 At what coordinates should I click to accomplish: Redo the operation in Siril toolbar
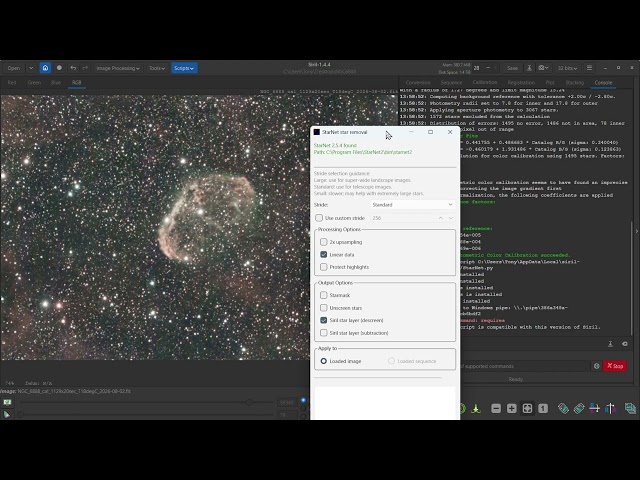coord(85,68)
